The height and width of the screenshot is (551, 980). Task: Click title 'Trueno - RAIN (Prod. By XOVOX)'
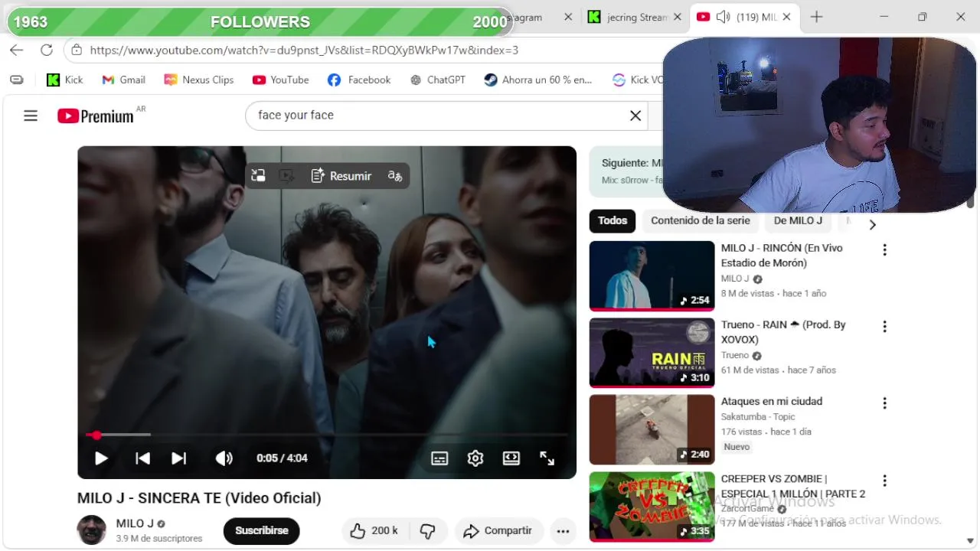[x=783, y=332]
